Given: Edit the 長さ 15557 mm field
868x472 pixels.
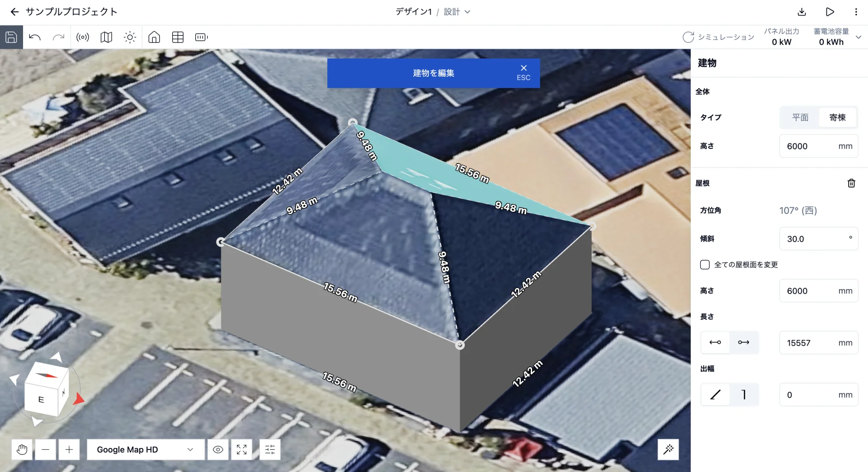Looking at the screenshot, I should click(x=819, y=342).
